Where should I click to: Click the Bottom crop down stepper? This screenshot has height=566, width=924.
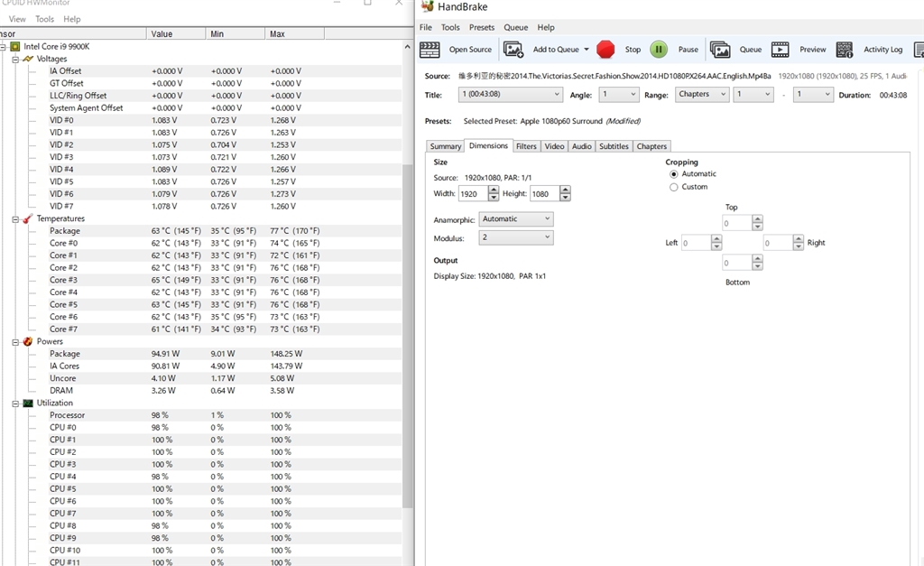click(x=758, y=266)
